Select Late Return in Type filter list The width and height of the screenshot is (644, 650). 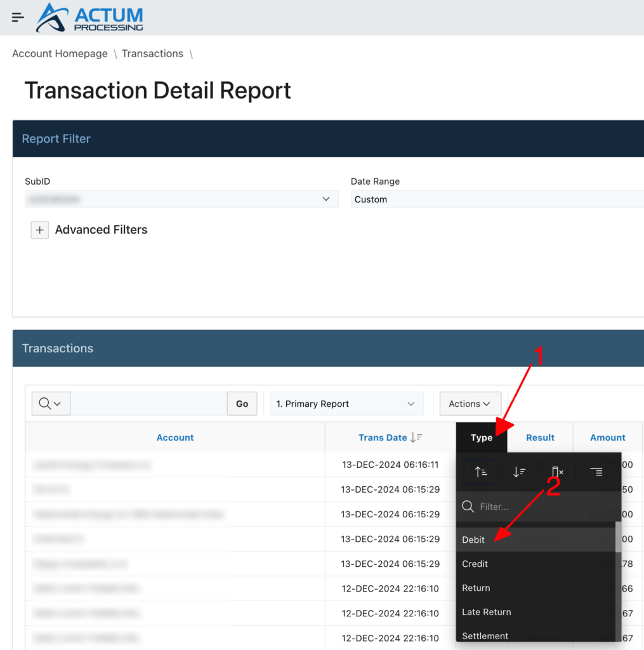click(536, 612)
